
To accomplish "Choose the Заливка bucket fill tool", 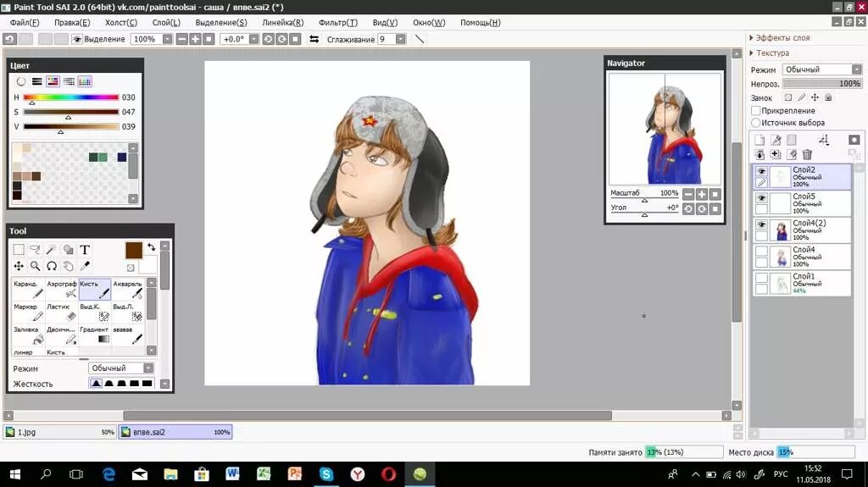I will tap(28, 335).
